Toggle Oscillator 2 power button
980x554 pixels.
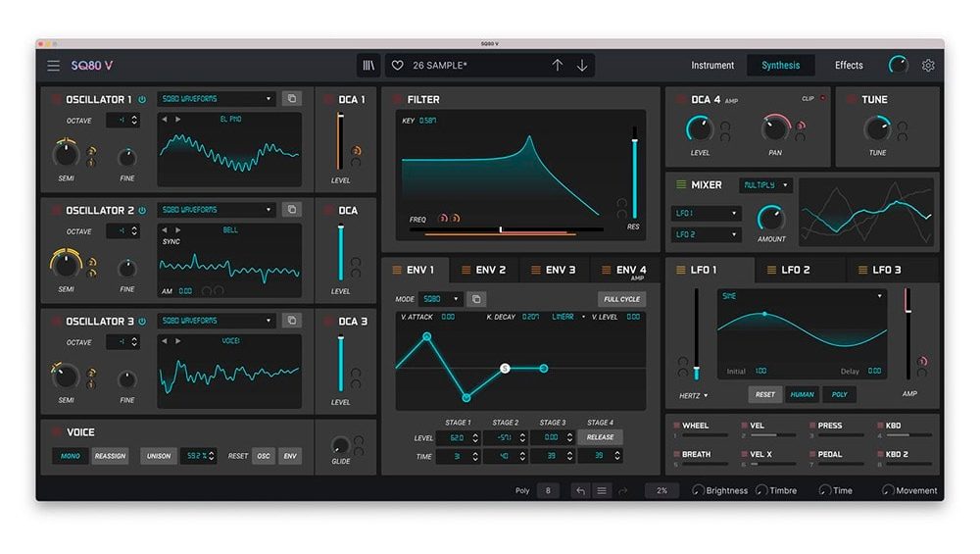pos(142,211)
